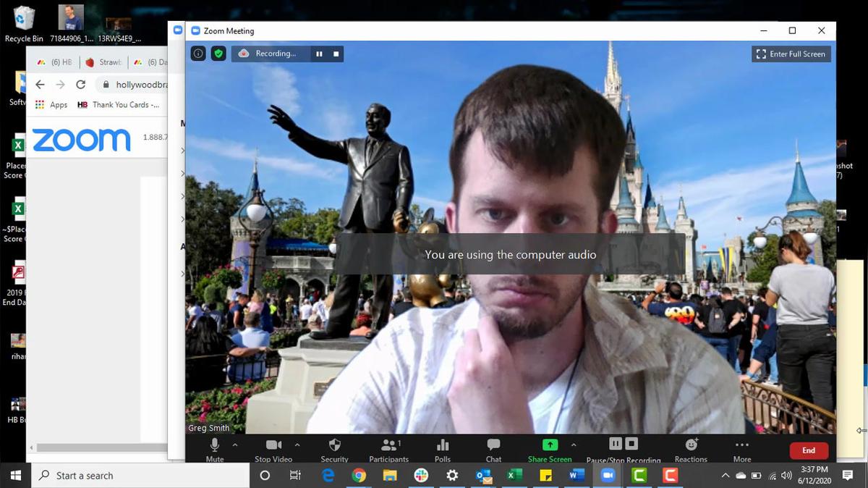Pause recording using the top indicator button
This screenshot has height=488, width=868.
click(x=319, y=54)
